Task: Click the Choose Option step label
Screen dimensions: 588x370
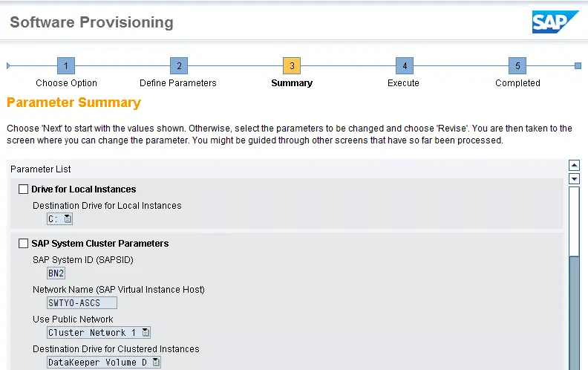Action: (66, 83)
